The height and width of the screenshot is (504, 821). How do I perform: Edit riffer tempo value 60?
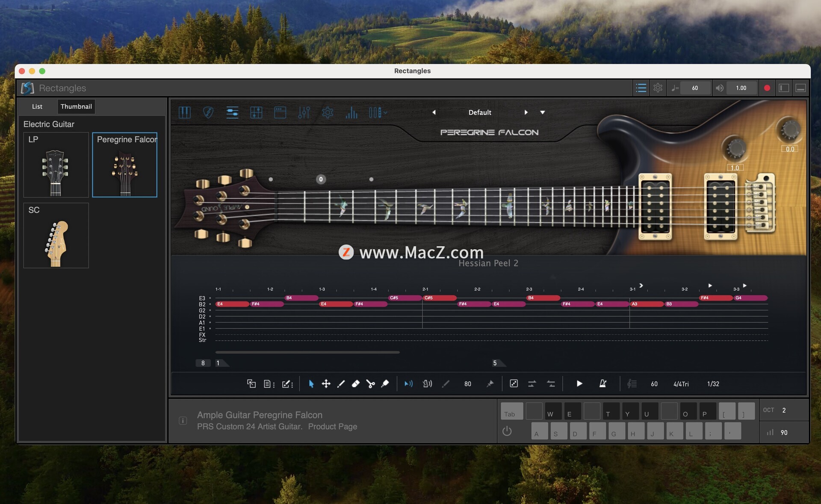(654, 384)
